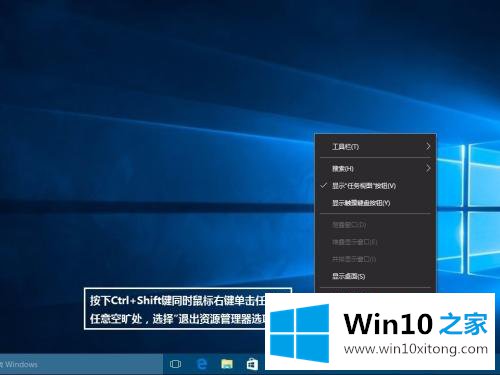This screenshot has height=375, width=500.
Task: Uncheck 显示"任务视图"按钮(V) option
Action: (376, 186)
